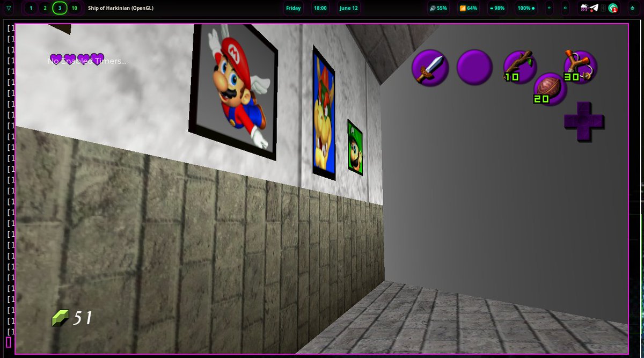Switch to workspace 1
Screen dimensions: 644x358
(31, 8)
